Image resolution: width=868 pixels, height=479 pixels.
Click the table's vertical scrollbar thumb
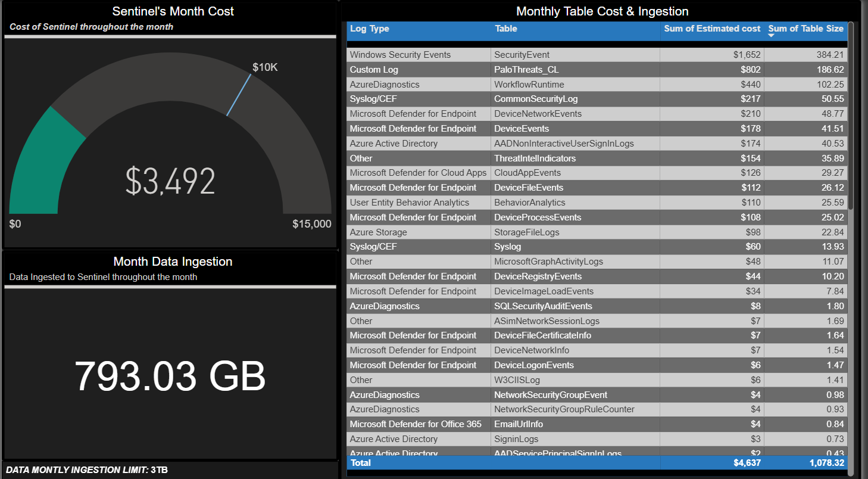pyautogui.click(x=851, y=116)
